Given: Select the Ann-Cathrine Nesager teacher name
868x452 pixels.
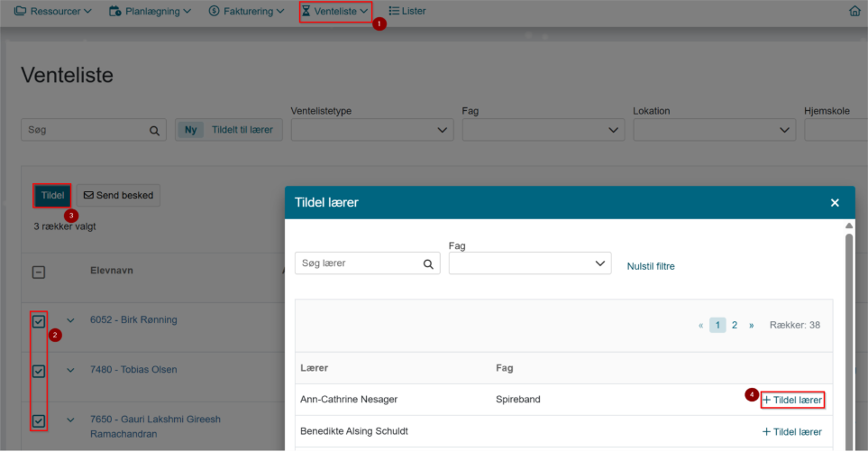Looking at the screenshot, I should click(x=349, y=400).
